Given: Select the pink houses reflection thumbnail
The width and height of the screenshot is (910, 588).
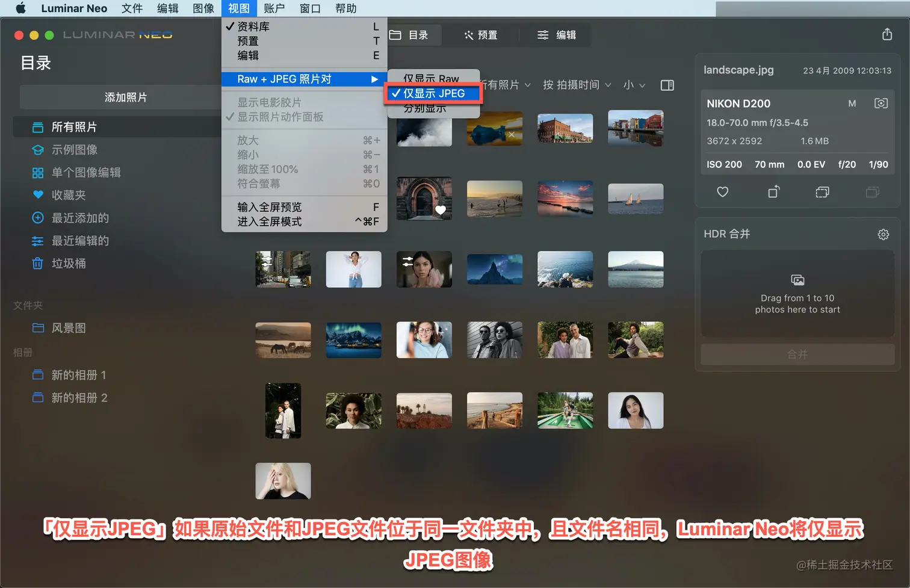Looking at the screenshot, I should pyautogui.click(x=636, y=128).
